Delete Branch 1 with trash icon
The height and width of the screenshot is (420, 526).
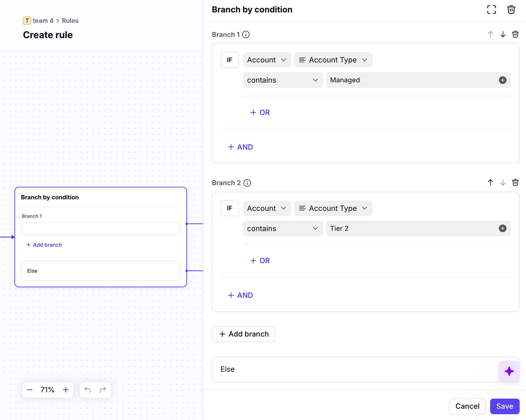pos(515,34)
